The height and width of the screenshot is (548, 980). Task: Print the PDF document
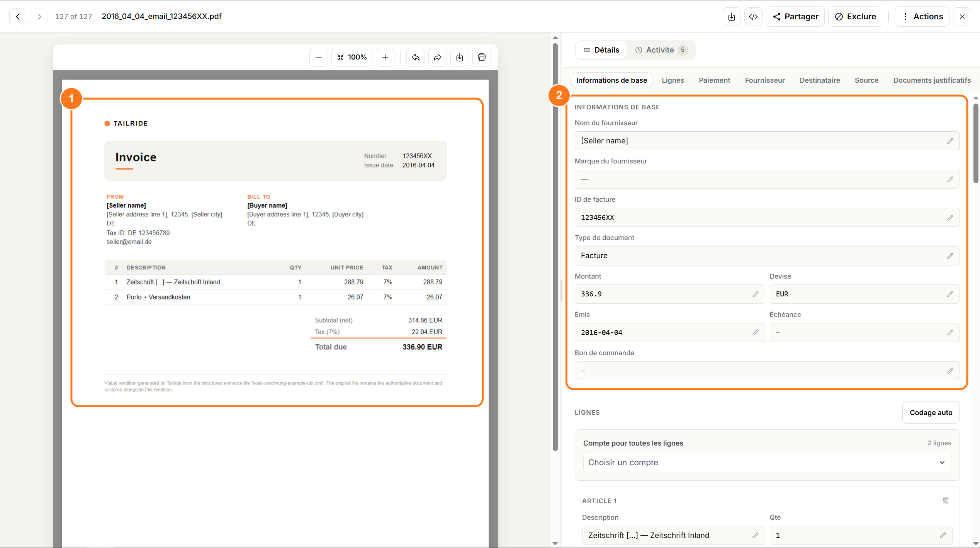(482, 57)
